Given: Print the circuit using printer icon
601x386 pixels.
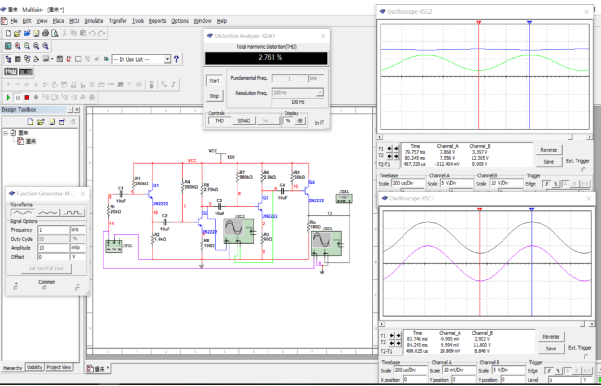Looking at the screenshot, I should [45, 33].
